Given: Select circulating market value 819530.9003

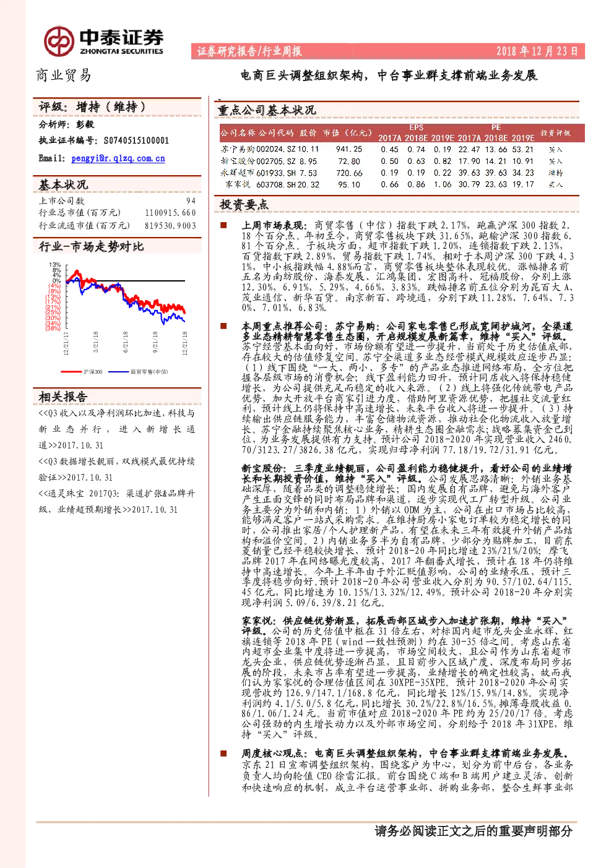Looking at the screenshot, I should [x=170, y=226].
